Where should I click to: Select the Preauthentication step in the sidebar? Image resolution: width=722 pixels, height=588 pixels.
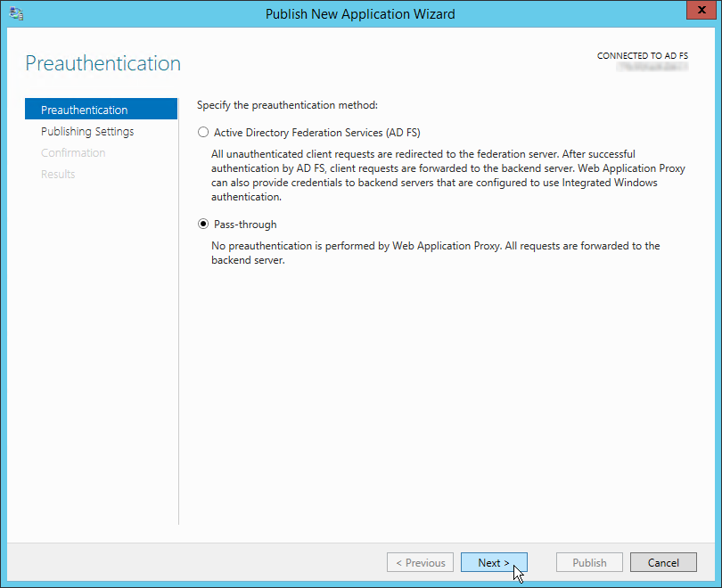[x=101, y=109]
